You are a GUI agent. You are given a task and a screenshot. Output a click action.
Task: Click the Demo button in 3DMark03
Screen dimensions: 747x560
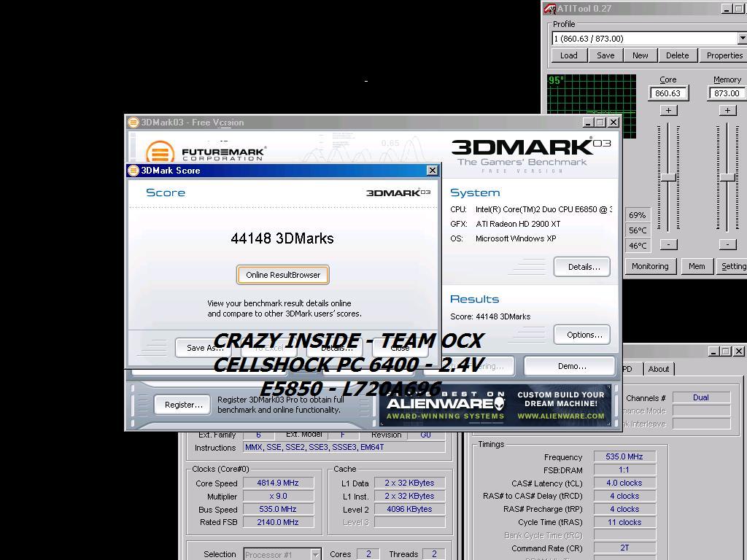coord(570,366)
